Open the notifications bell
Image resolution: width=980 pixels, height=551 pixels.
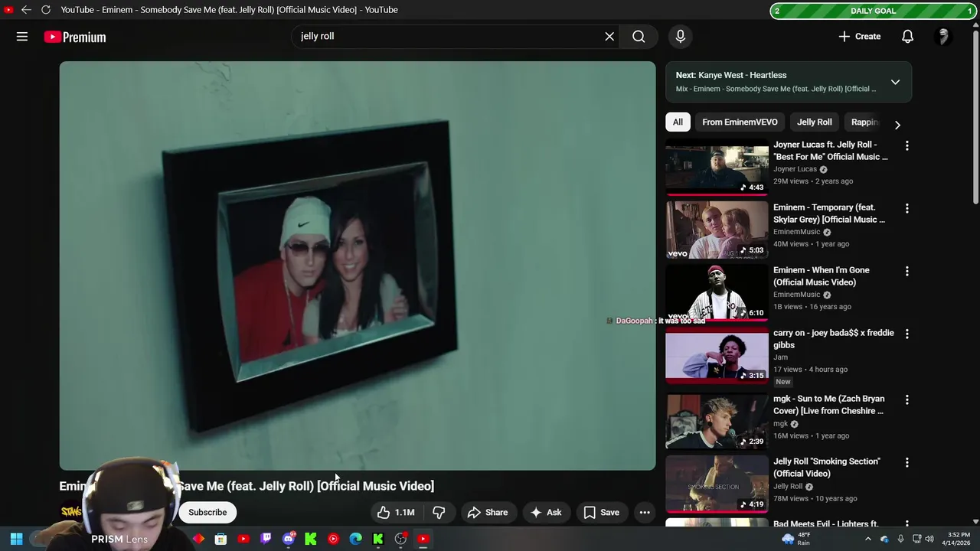907,37
